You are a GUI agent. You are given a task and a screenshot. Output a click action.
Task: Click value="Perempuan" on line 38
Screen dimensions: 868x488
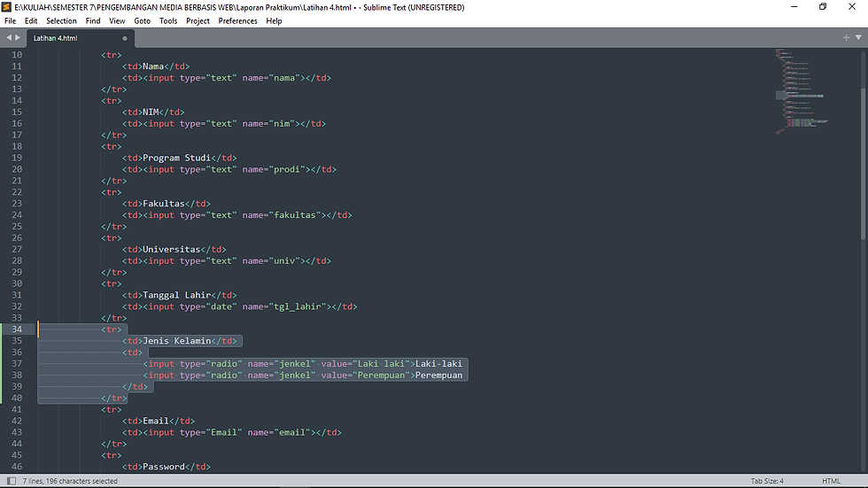365,376
